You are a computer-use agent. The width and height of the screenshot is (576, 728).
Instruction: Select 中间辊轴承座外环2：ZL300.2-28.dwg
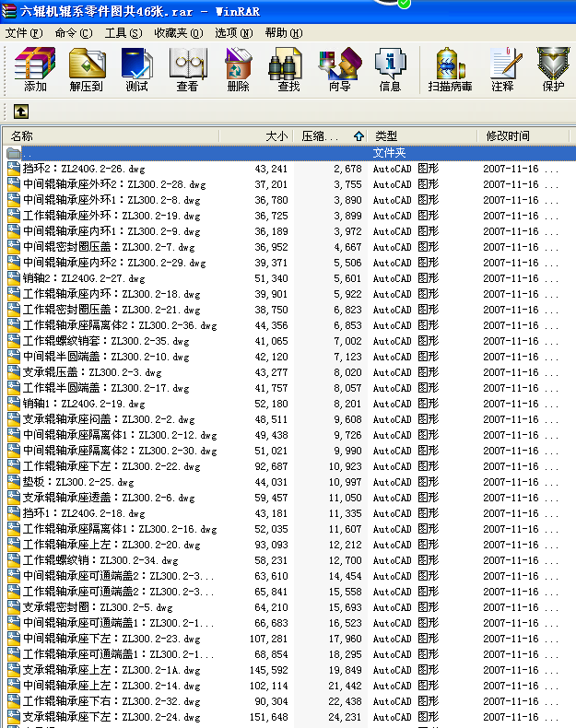coord(114,184)
